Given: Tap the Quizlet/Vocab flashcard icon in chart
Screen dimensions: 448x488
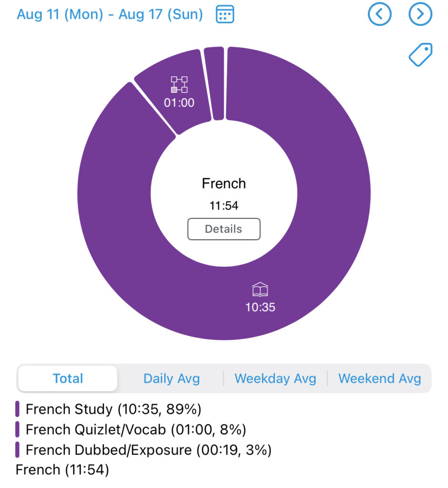Looking at the screenshot, I should (x=179, y=84).
